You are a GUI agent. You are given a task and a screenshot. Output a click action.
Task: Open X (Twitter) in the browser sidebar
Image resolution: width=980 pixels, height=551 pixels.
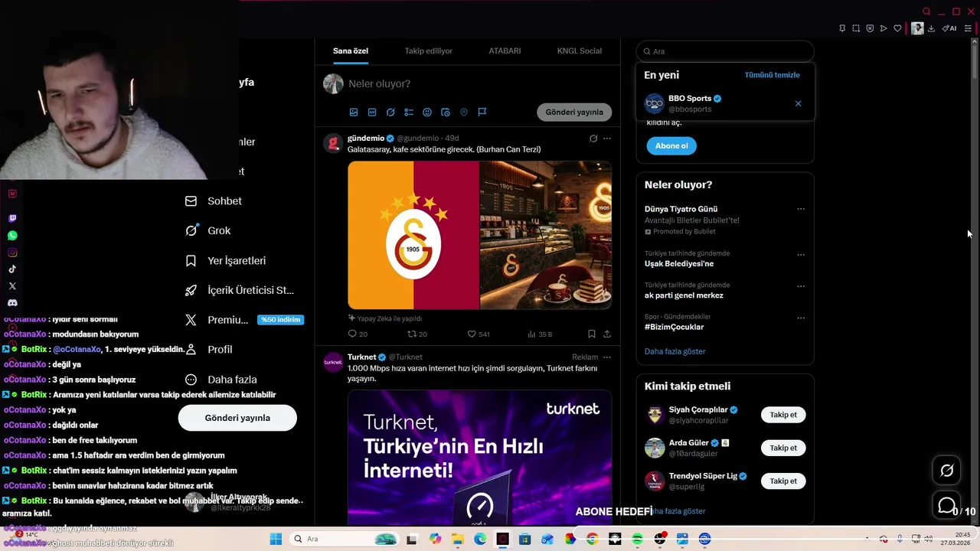pos(12,286)
